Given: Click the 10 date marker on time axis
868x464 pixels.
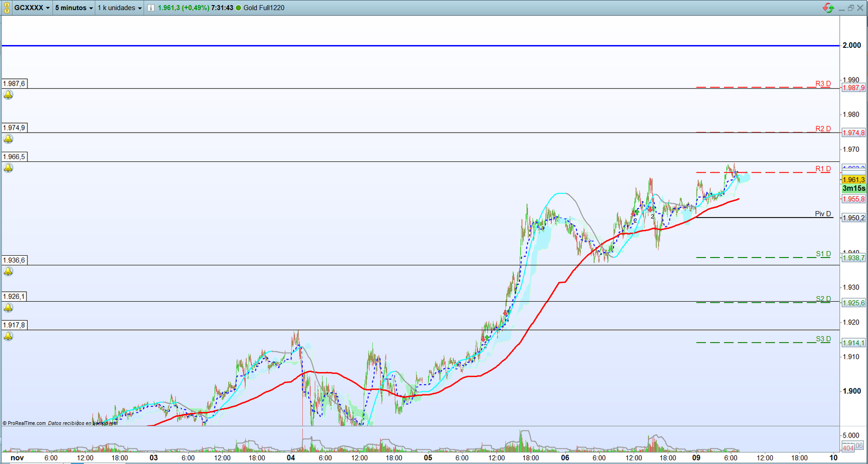Looking at the screenshot, I should tap(834, 458).
